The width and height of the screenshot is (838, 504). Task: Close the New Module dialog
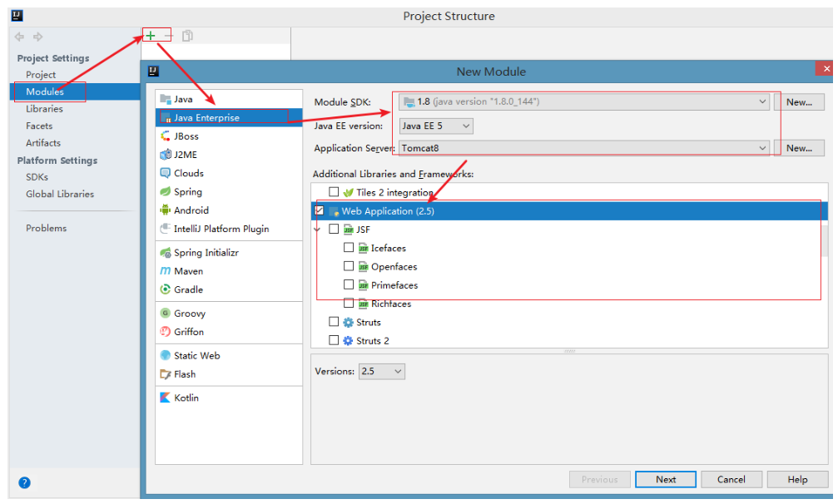point(826,68)
